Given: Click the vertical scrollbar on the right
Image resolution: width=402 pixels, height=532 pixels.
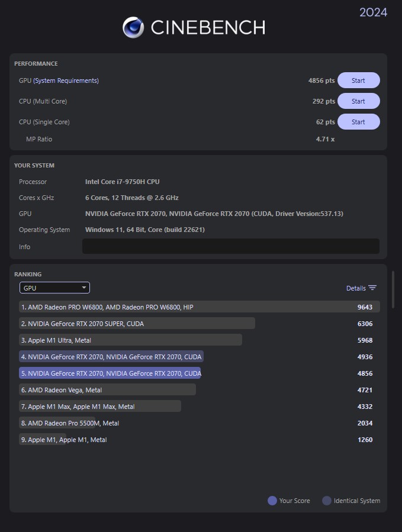Looking at the screenshot, I should tap(393, 289).
